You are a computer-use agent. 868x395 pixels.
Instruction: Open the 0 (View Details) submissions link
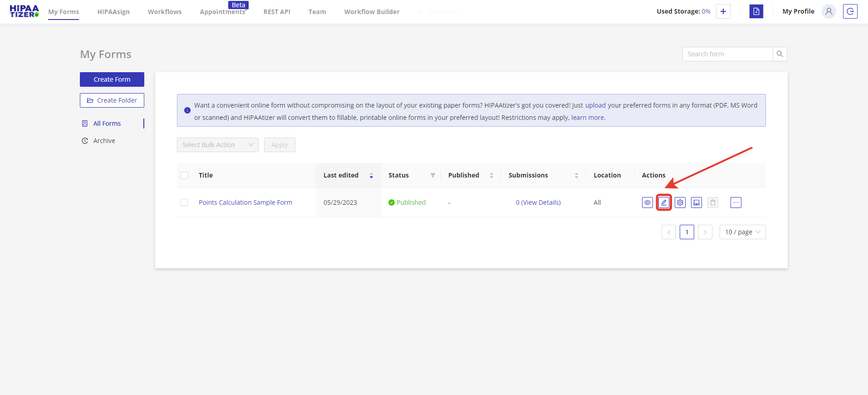538,202
